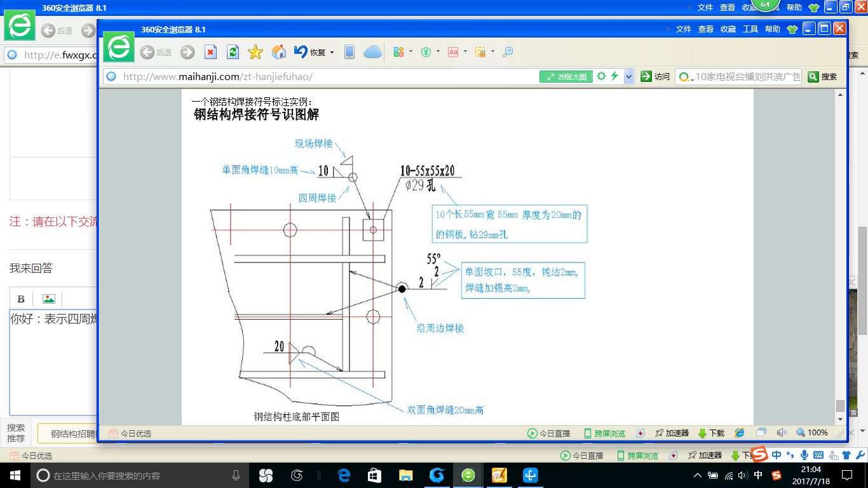Toggle the sound speaker icon in status bar

pyautogui.click(x=782, y=433)
